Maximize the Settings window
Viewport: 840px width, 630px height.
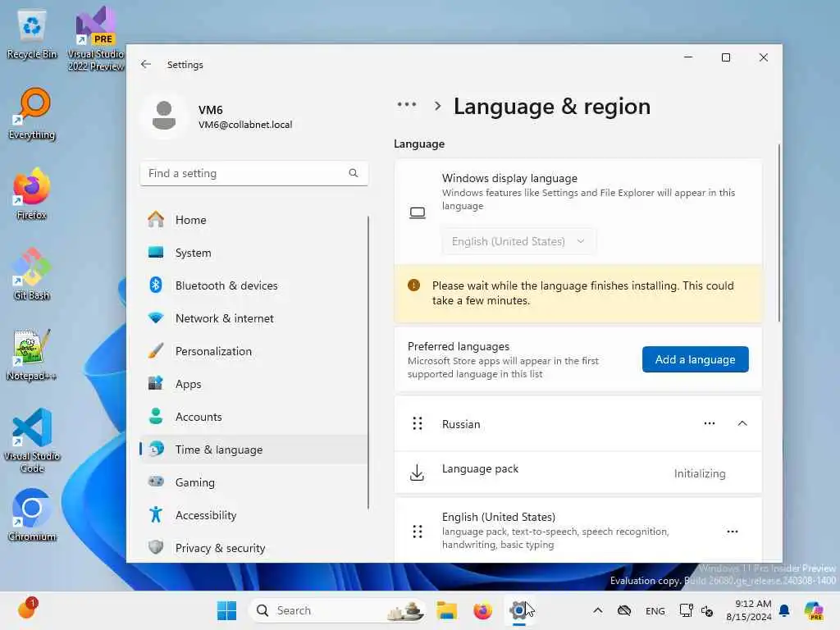click(726, 57)
